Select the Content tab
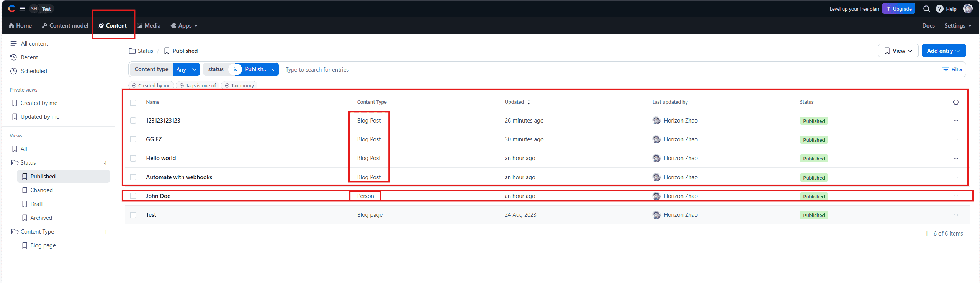The width and height of the screenshot is (980, 283). [113, 26]
